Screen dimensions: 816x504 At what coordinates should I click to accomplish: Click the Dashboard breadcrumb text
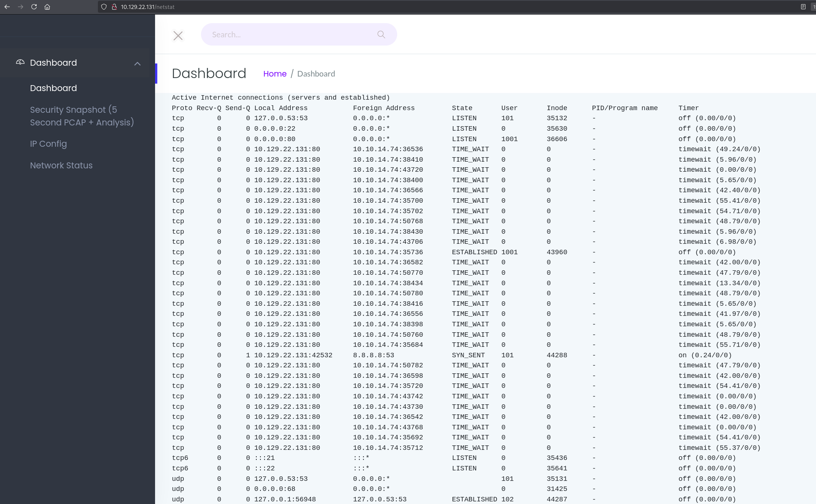pyautogui.click(x=316, y=74)
